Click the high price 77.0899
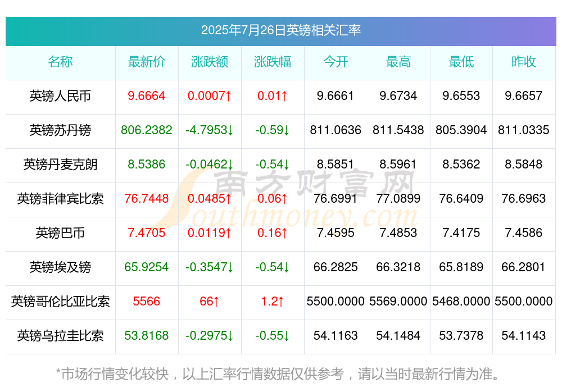Screen dimensions: 562x392 point(398,198)
